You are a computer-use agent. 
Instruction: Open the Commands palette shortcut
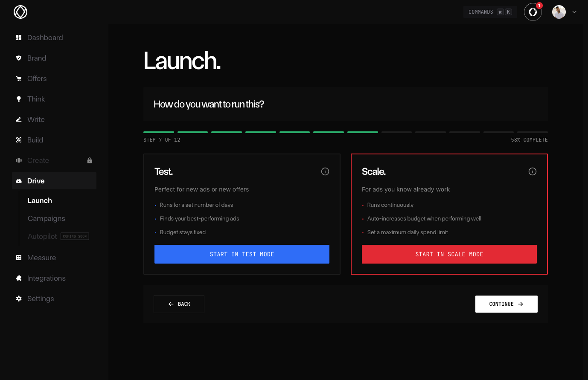coord(490,12)
